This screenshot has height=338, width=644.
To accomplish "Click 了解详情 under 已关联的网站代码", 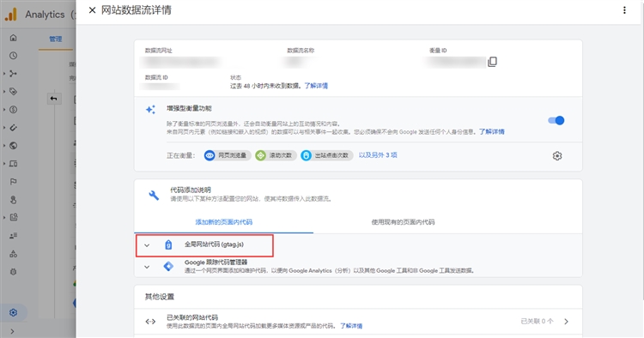I will 351,326.
